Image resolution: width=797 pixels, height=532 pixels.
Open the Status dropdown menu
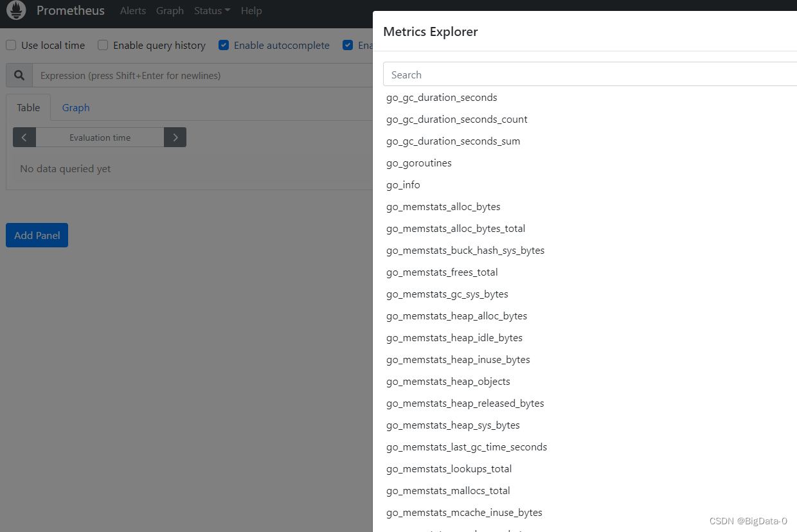(212, 11)
